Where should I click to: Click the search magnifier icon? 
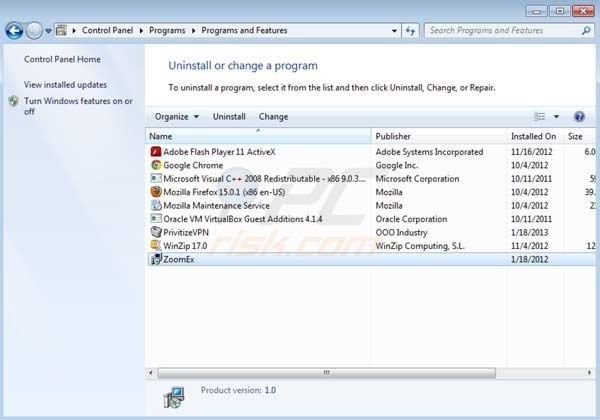pyautogui.click(x=586, y=31)
